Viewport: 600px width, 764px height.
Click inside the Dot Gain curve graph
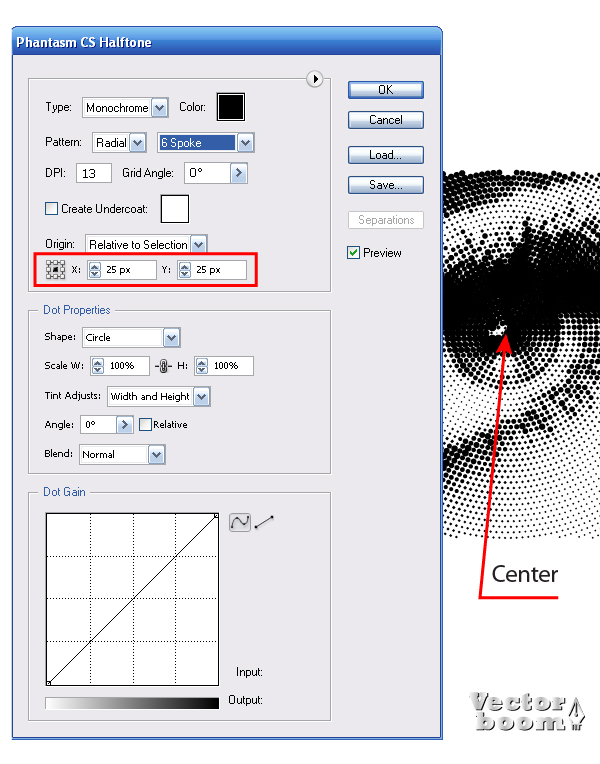[132, 599]
